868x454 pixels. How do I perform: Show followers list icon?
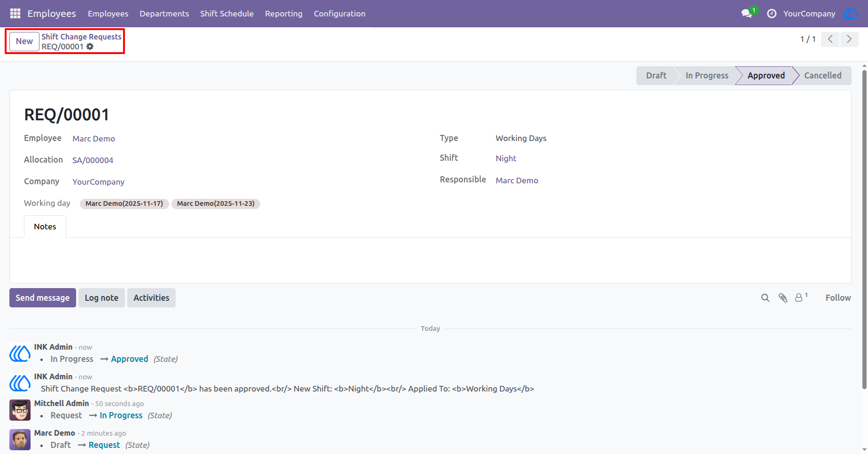(x=801, y=297)
